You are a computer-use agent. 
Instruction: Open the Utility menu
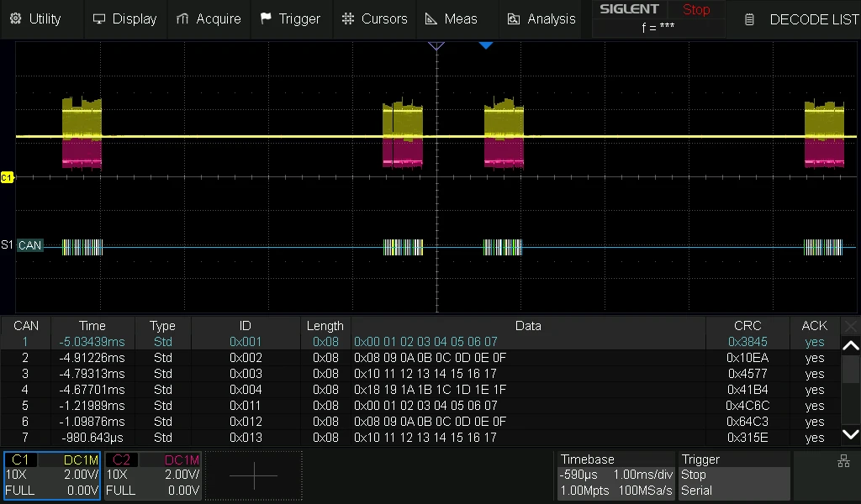point(35,19)
